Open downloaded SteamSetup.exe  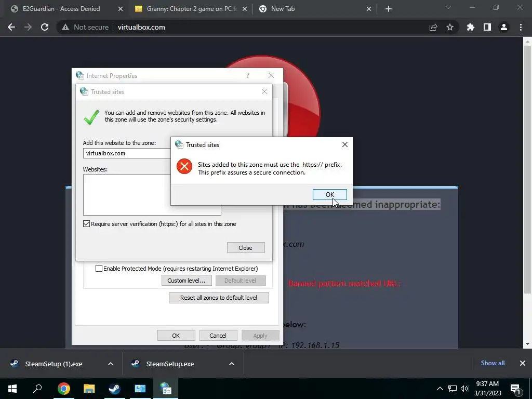(170, 364)
